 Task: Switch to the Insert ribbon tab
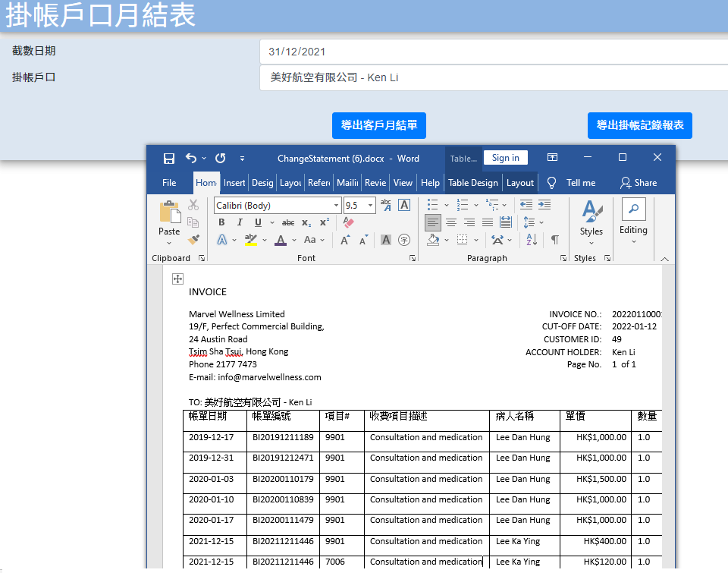234,183
